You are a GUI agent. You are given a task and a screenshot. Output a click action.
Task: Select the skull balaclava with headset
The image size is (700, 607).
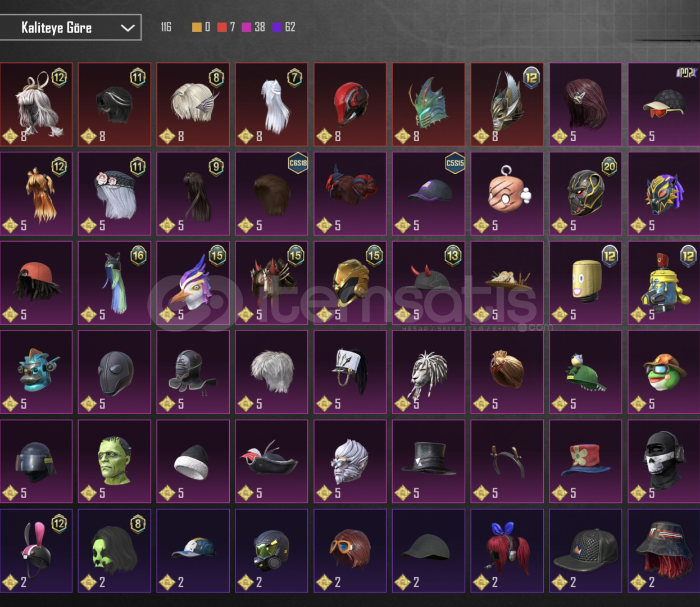click(x=664, y=461)
